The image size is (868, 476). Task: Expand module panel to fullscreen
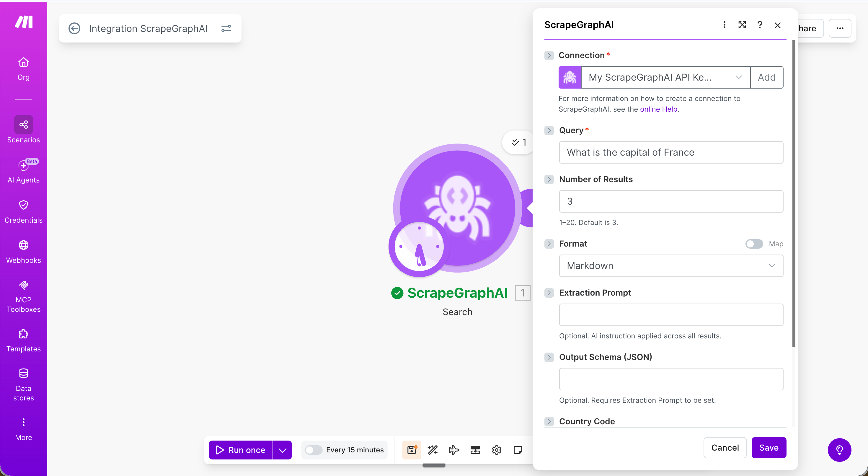pyautogui.click(x=742, y=25)
